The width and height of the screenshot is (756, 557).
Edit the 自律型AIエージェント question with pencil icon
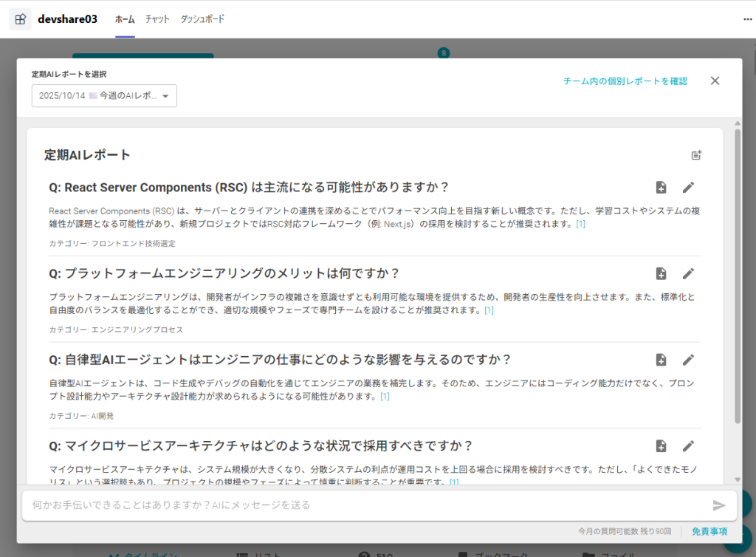coord(688,360)
